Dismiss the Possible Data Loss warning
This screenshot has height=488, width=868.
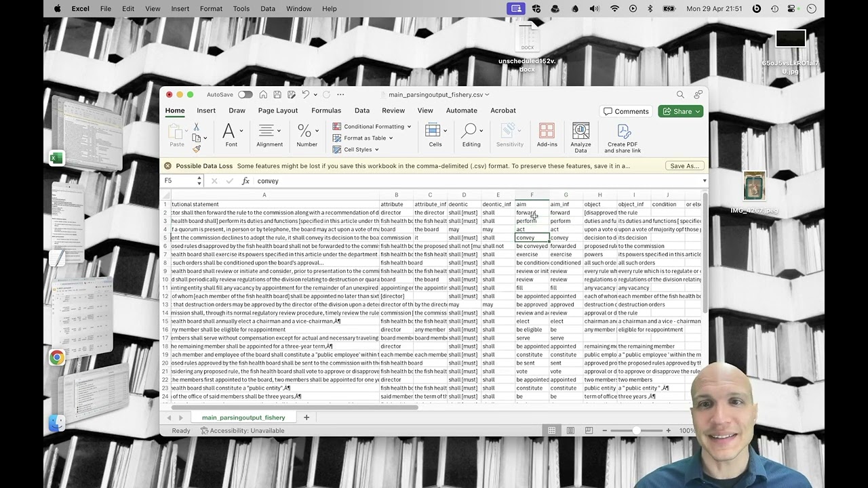click(167, 166)
